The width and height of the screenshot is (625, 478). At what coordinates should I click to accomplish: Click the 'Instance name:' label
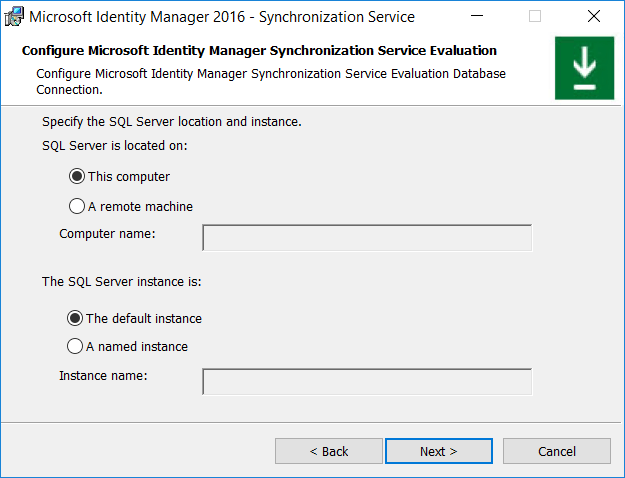click(103, 376)
